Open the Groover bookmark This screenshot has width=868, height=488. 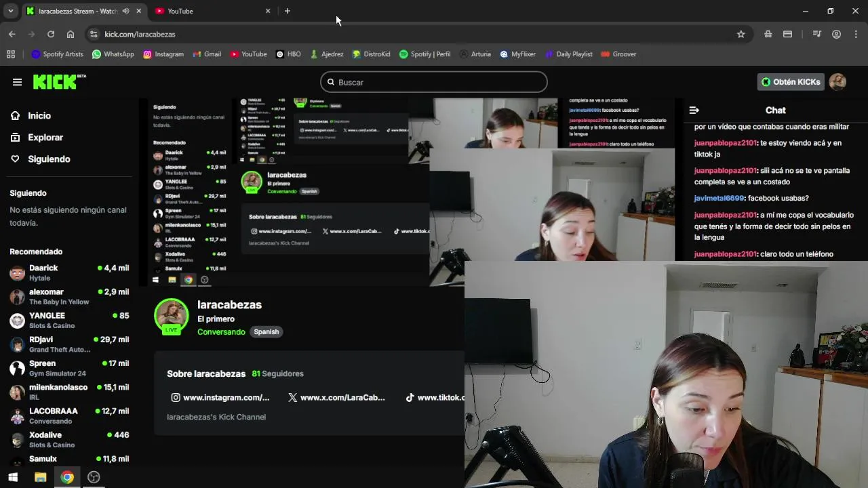pyautogui.click(x=618, y=54)
